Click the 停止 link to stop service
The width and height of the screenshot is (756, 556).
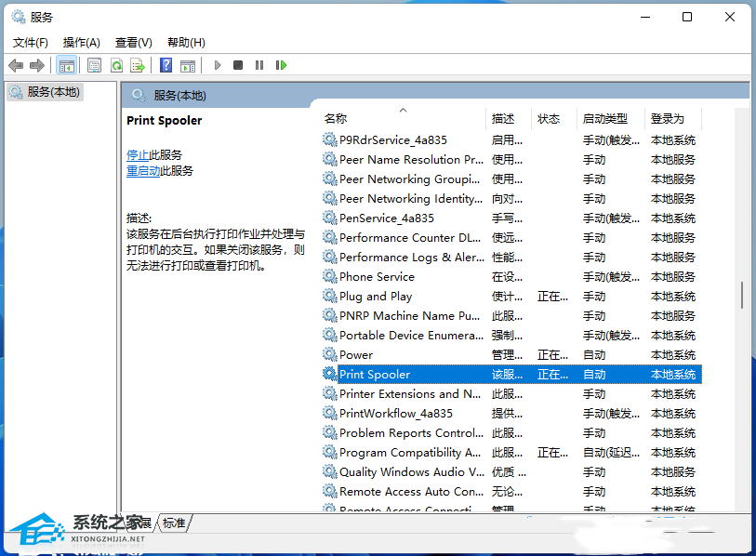(138, 154)
